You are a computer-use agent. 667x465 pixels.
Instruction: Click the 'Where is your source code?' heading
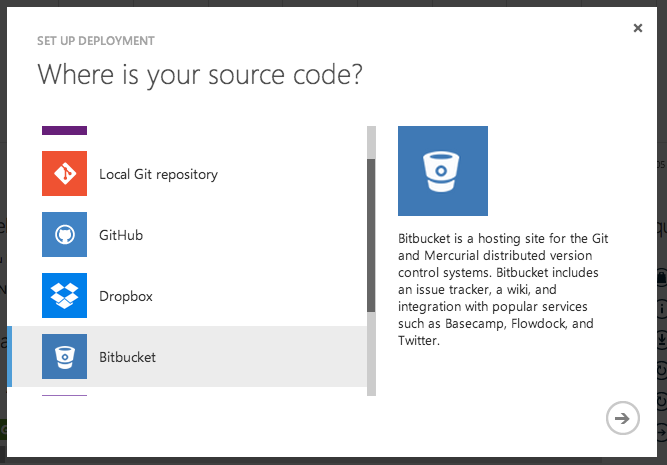coord(200,75)
